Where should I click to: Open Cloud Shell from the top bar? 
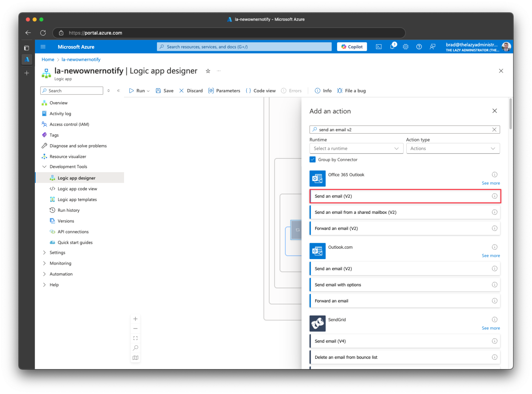click(379, 47)
